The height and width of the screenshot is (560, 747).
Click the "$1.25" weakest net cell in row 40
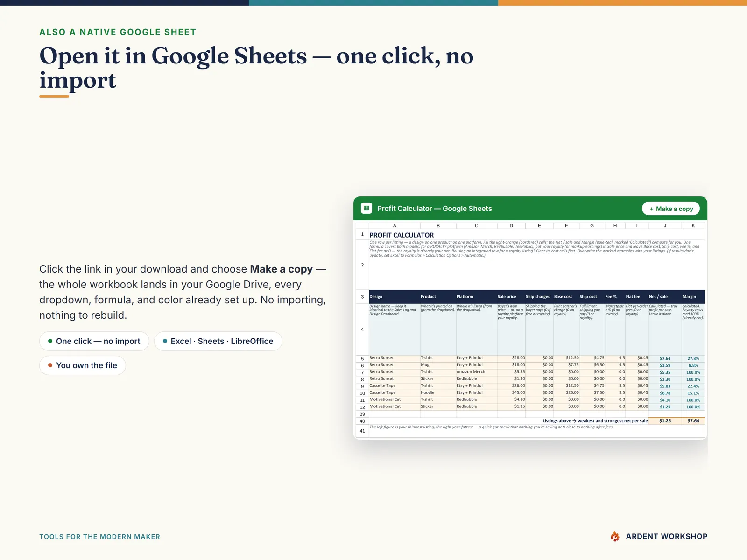pos(665,421)
